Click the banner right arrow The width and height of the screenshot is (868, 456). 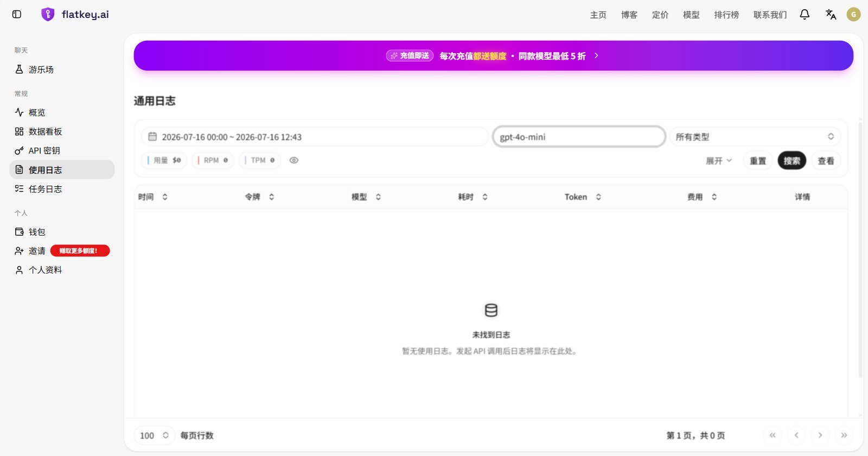[596, 55]
